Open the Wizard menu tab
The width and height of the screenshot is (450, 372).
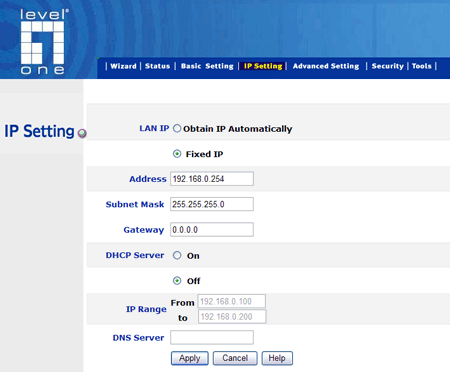123,66
